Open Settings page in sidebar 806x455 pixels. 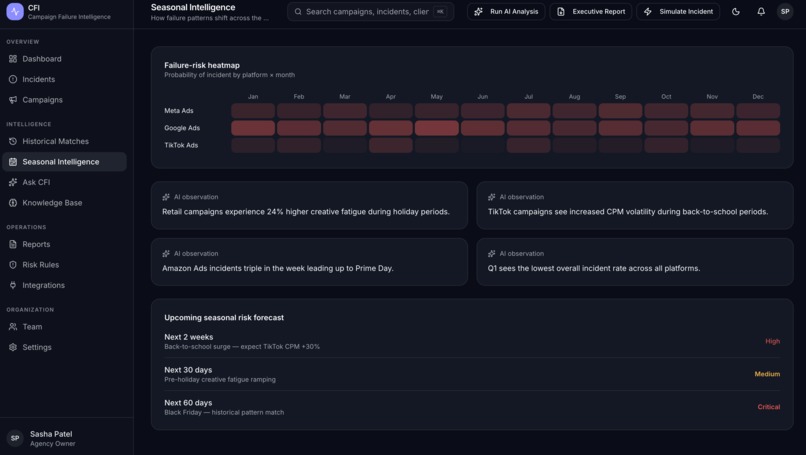tap(64, 347)
